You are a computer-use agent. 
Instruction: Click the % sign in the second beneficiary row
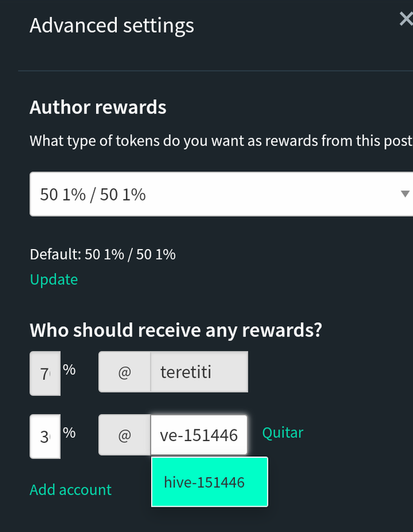pos(69,433)
